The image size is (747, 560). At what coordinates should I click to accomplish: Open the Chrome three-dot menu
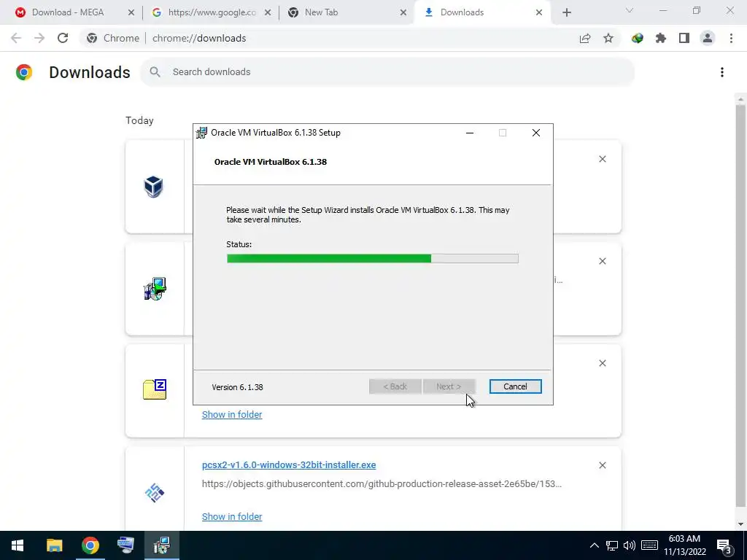731,38
